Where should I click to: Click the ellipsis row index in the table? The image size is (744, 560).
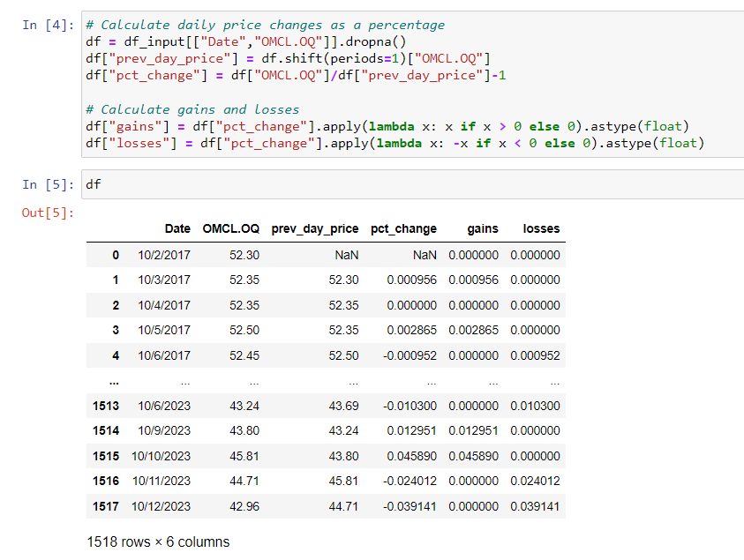point(116,383)
